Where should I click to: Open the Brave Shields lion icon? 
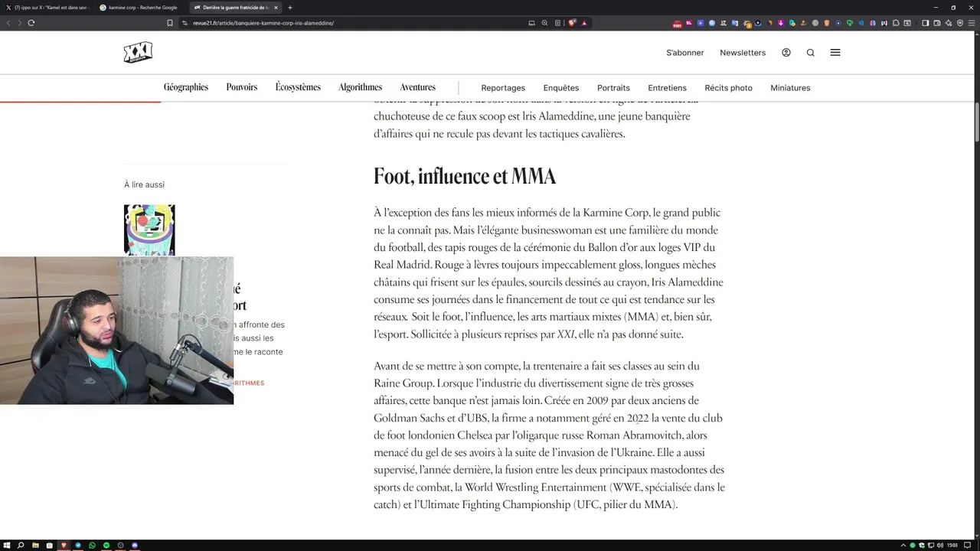point(571,23)
